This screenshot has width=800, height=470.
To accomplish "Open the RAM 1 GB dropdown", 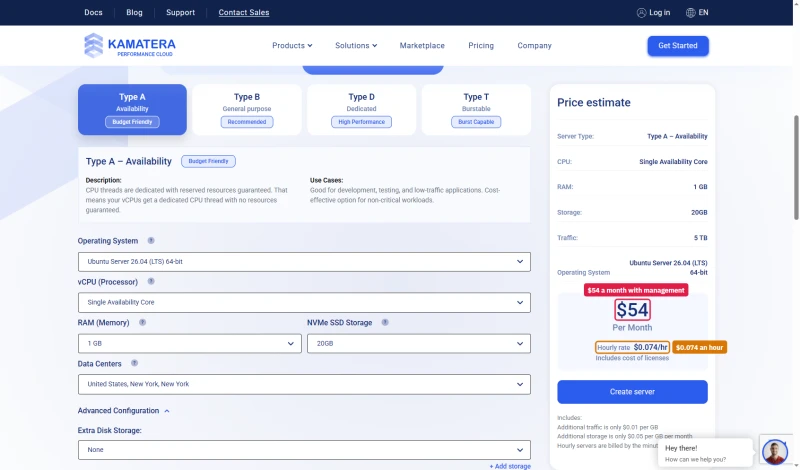I will (x=190, y=343).
